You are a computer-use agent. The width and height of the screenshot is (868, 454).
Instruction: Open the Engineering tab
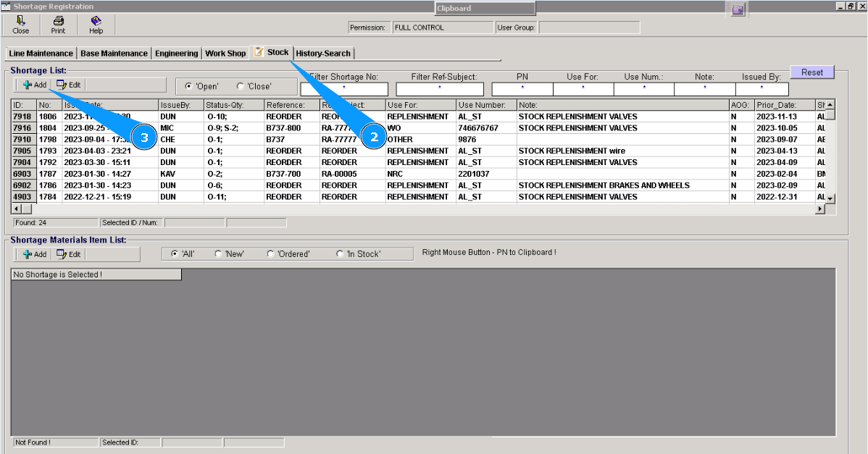click(176, 54)
